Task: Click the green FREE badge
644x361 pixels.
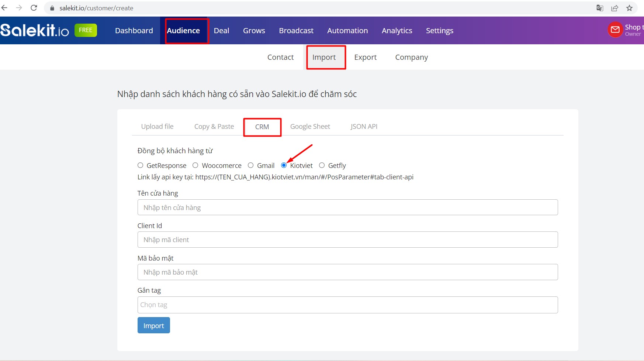Action: [x=86, y=30]
